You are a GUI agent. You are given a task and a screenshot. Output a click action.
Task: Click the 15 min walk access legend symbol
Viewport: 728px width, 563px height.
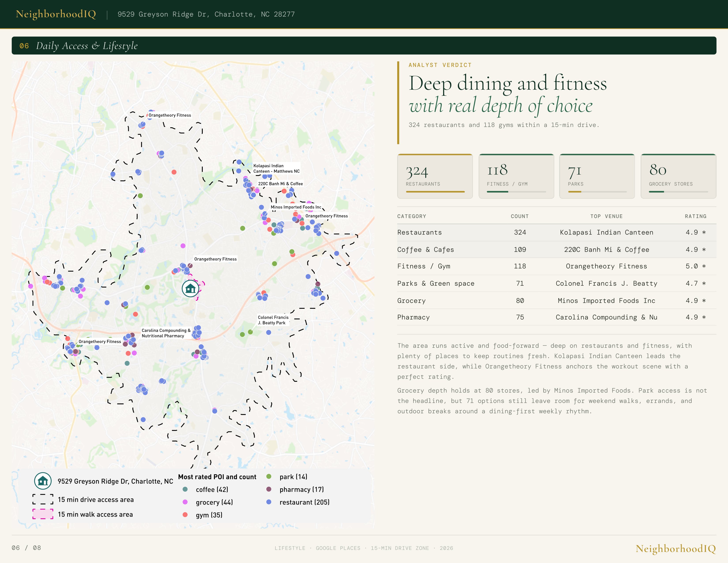point(43,514)
